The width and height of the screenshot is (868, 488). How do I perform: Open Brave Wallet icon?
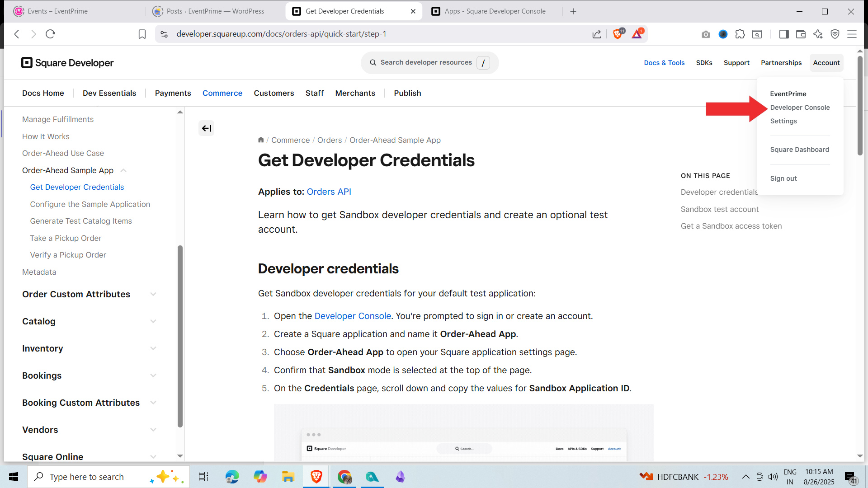click(x=801, y=34)
